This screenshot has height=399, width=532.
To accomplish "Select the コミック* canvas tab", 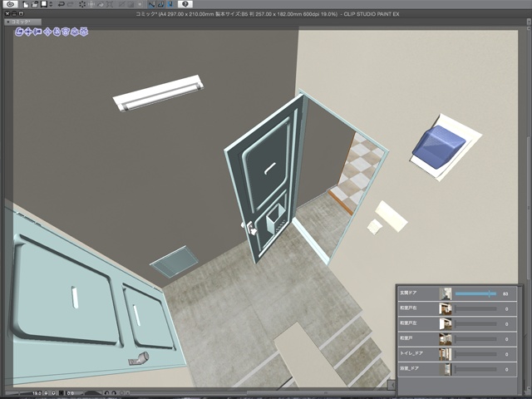I will pyautogui.click(x=22, y=22).
